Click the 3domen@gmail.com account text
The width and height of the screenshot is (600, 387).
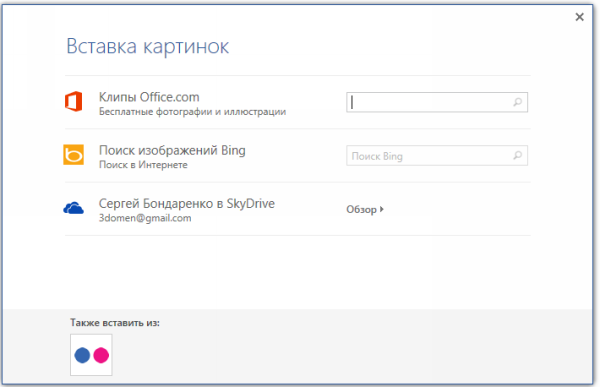[145, 218]
